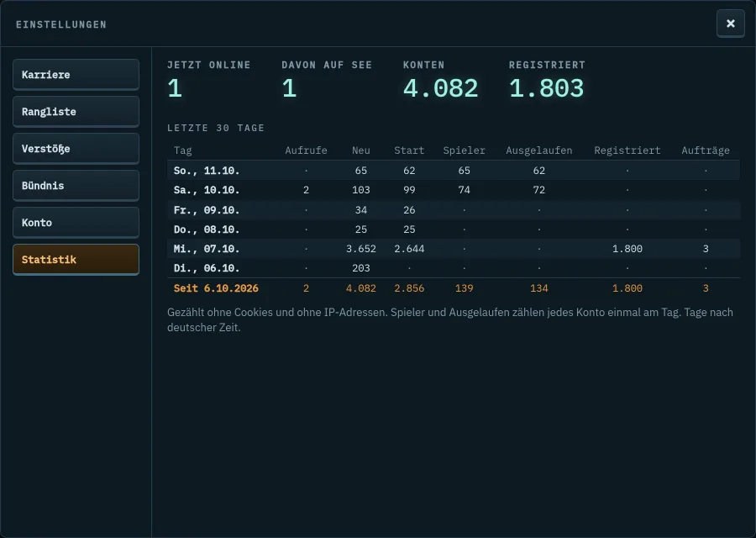Click the Registriert column header
The image size is (756, 538).
tap(627, 150)
